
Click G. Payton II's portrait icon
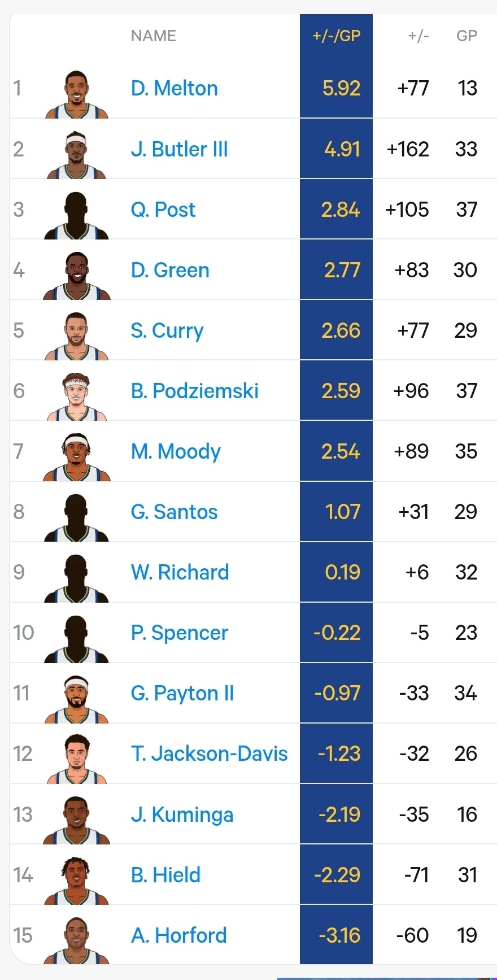pos(77,699)
